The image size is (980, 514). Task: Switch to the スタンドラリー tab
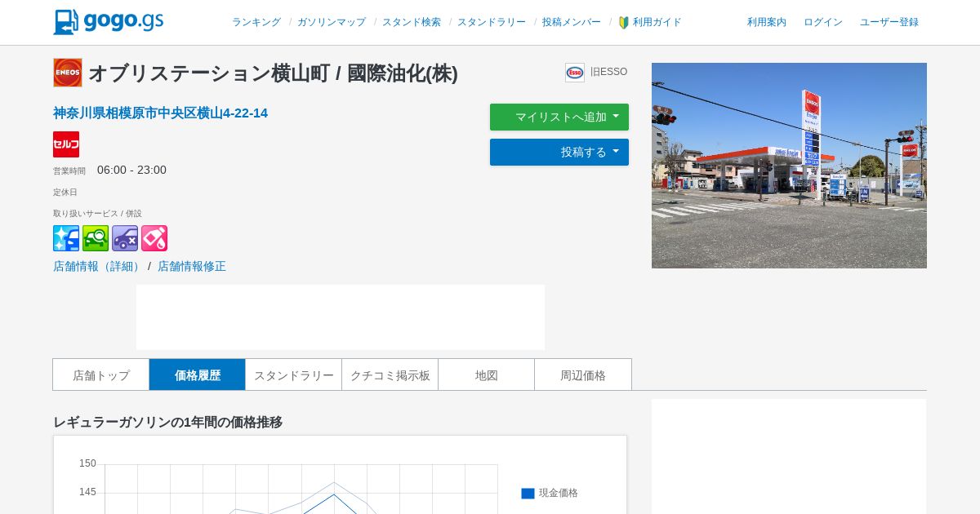pos(294,374)
